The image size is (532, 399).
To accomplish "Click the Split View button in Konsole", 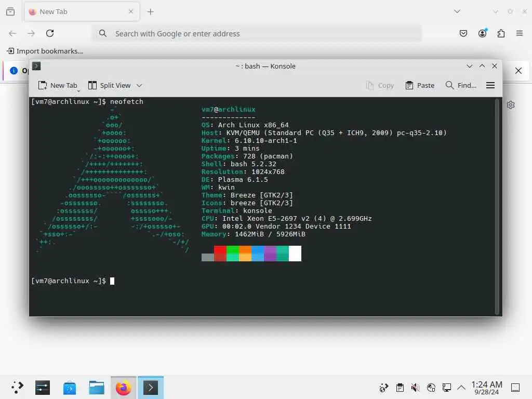I will coord(109,86).
